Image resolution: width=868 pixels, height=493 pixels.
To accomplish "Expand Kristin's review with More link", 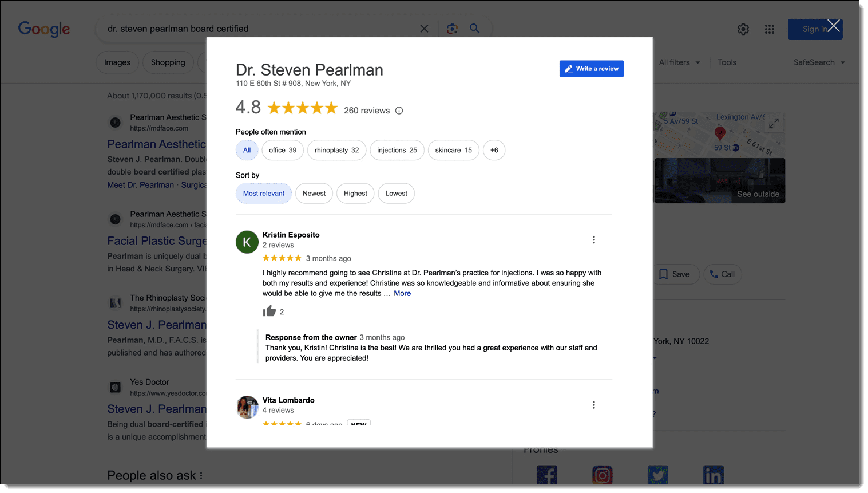I will point(402,293).
